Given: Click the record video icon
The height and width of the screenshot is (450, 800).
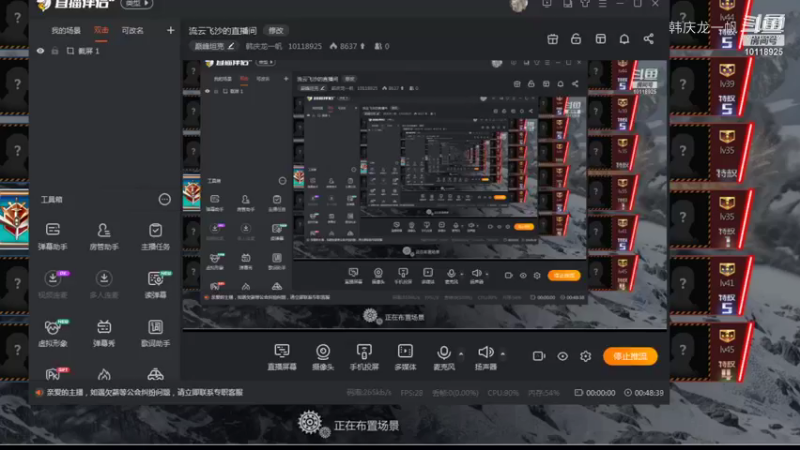Looking at the screenshot, I should click(539, 356).
